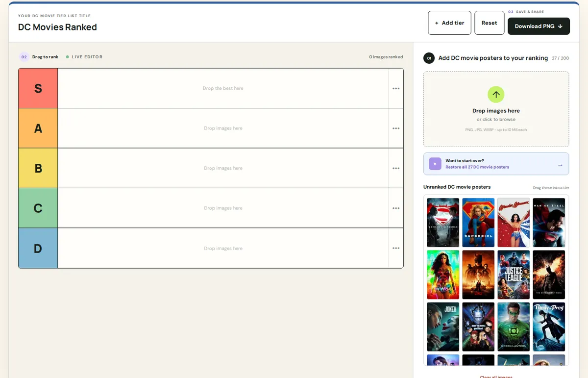Click the green upload arrow icon

pyautogui.click(x=496, y=95)
